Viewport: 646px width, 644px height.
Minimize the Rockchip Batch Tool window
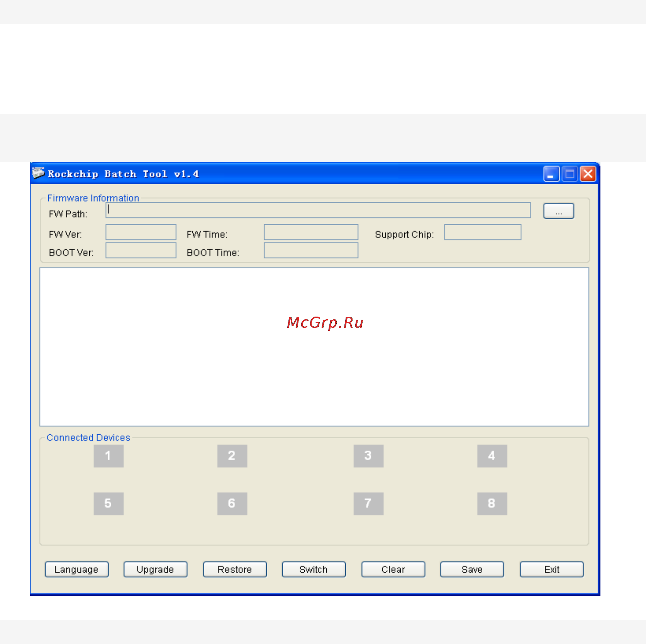point(551,174)
